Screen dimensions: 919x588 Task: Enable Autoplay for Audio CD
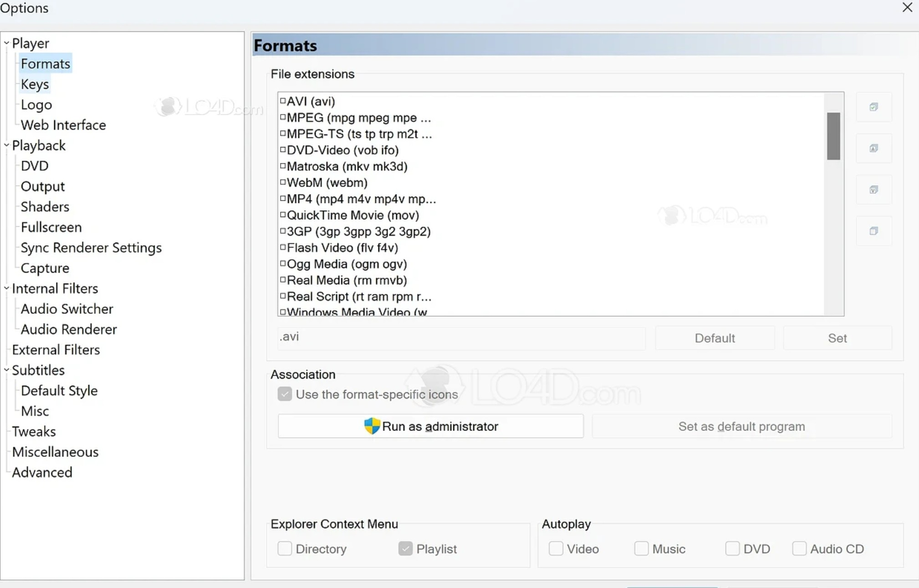point(799,548)
